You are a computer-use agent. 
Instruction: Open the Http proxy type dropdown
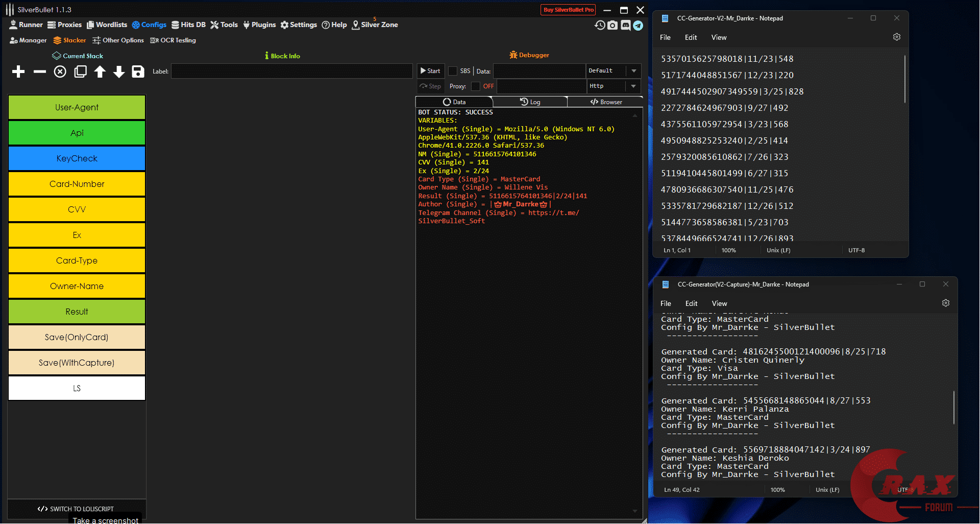point(634,86)
